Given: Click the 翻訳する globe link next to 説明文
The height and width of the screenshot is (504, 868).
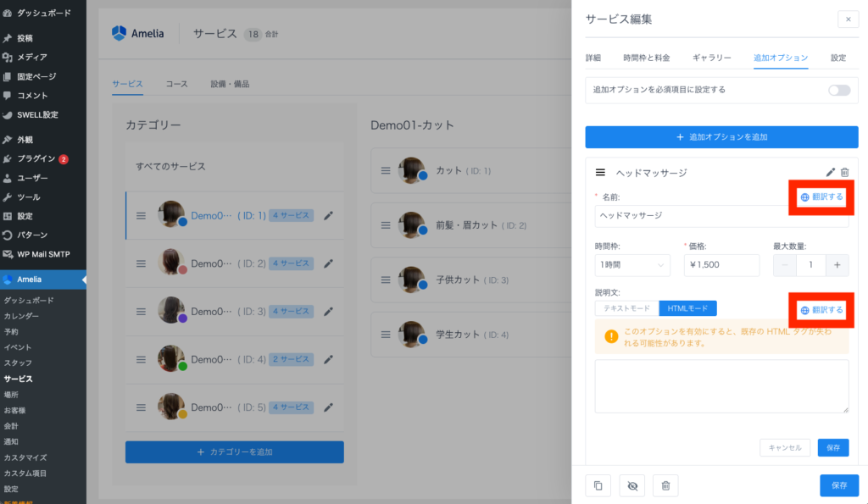Looking at the screenshot, I should click(821, 310).
